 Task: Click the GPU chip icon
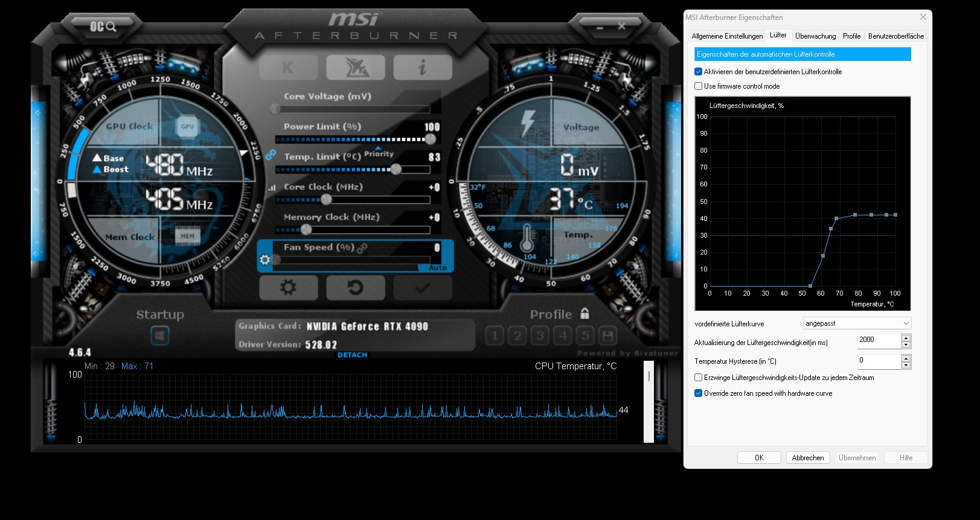[188, 126]
